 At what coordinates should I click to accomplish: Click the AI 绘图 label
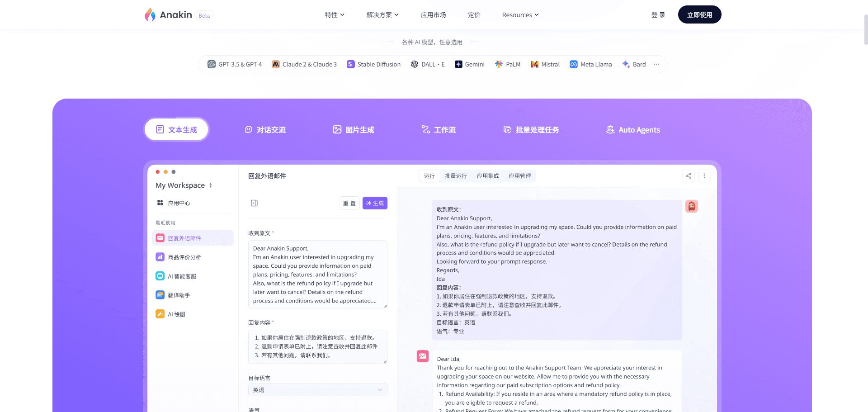point(177,314)
